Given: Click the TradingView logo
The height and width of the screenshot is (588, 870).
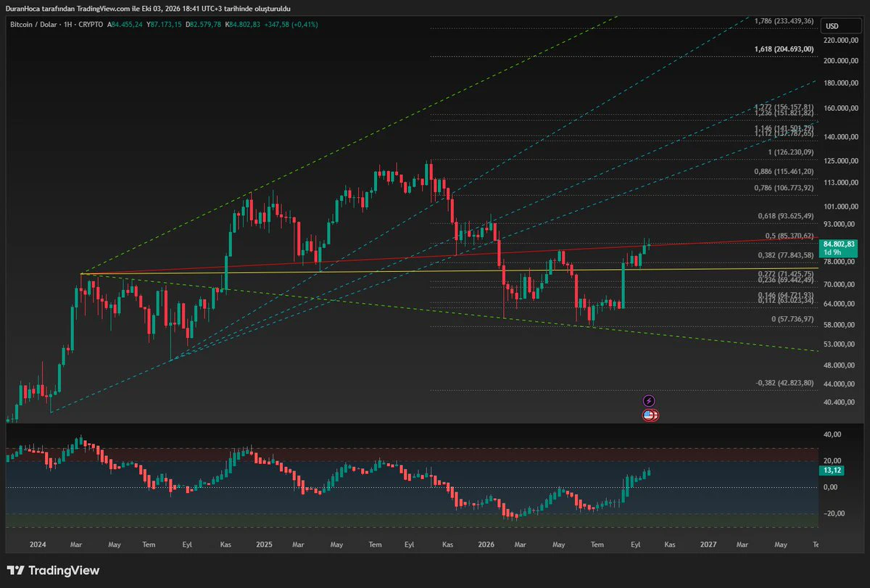Looking at the screenshot, I should (x=53, y=571).
